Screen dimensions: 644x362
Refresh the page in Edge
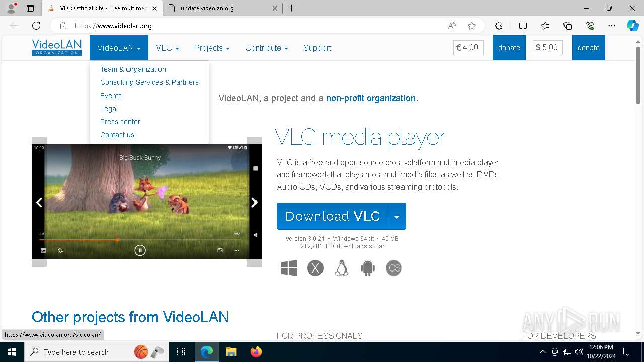(x=36, y=26)
